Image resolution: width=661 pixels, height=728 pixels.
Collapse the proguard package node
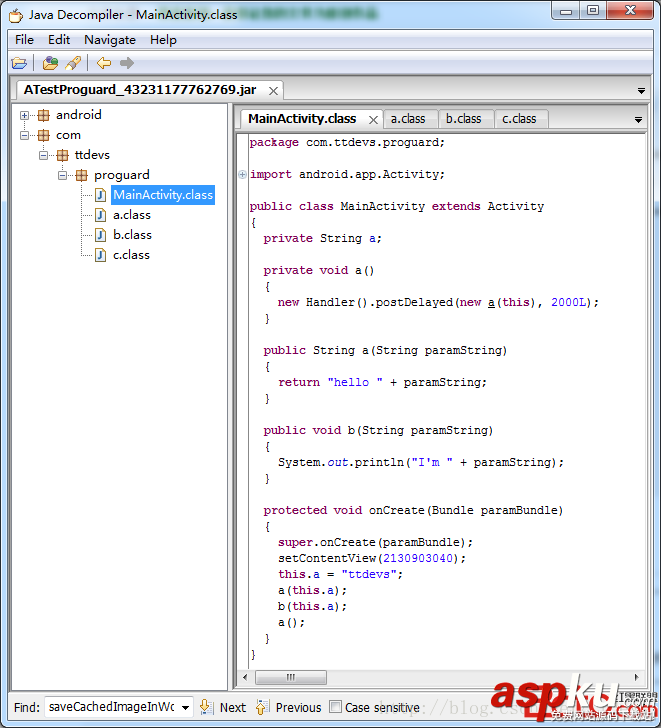[x=63, y=175]
